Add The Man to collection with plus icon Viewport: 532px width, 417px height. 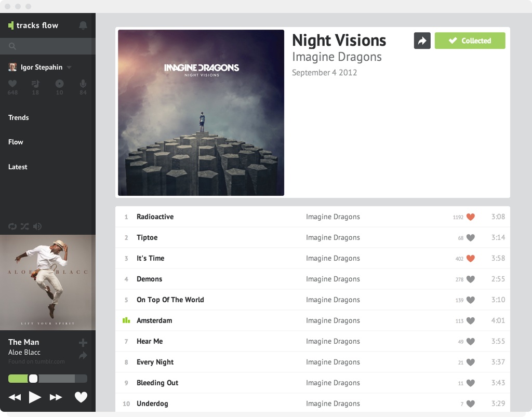point(83,343)
